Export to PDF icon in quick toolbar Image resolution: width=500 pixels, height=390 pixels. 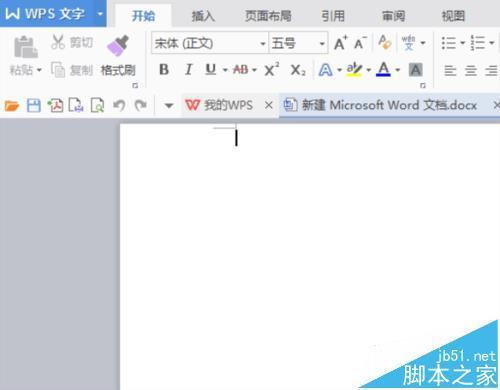55,105
